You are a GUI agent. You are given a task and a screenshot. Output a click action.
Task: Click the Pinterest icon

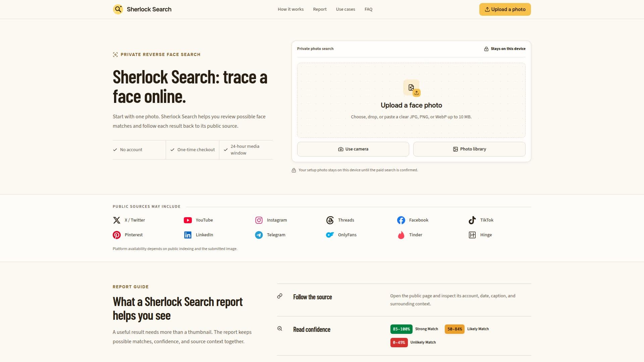click(117, 235)
